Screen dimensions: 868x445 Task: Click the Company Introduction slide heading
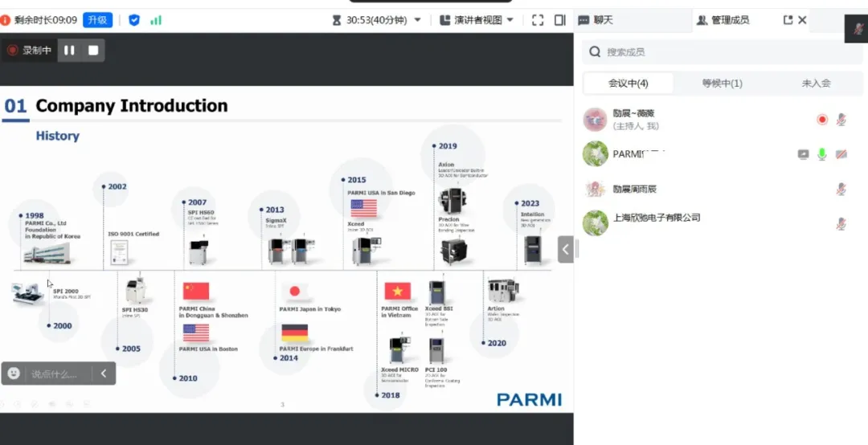(131, 106)
